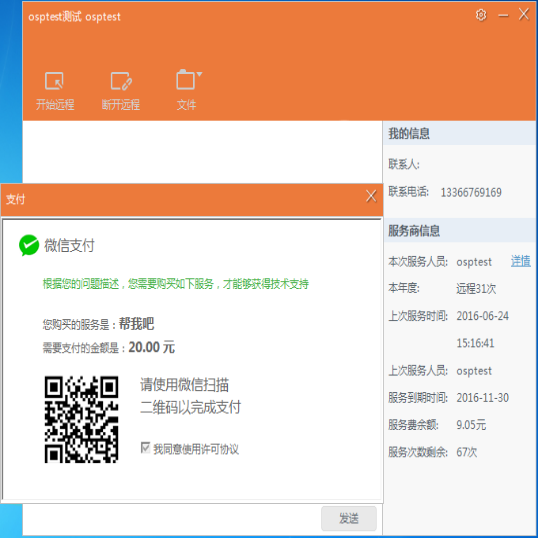Select phone number 13366769169
Screen dimensions: 538x538
coord(471,192)
